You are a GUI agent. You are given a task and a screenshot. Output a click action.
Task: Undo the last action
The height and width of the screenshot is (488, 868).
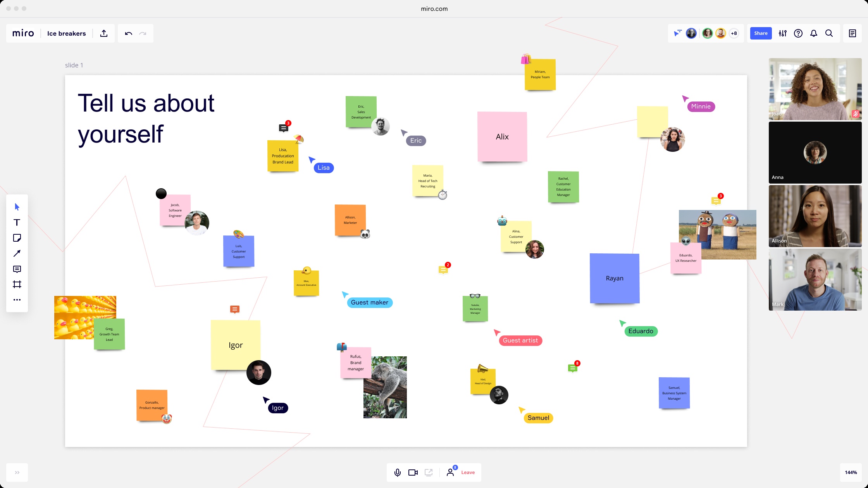(128, 33)
